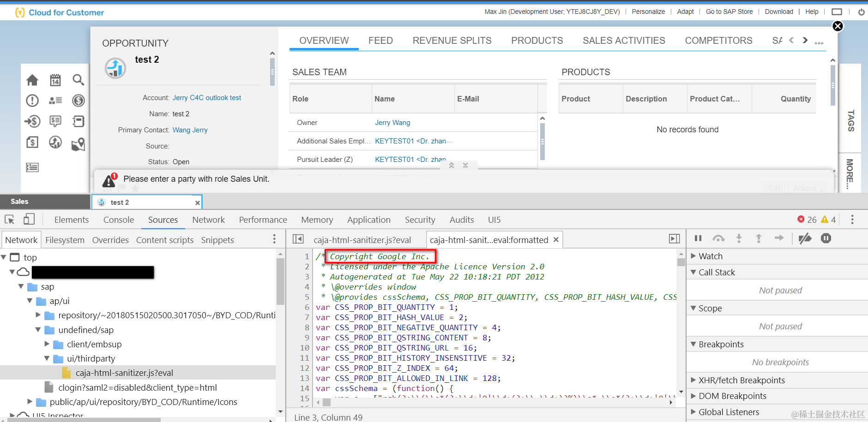The width and height of the screenshot is (868, 422).
Task: Expand the DOM Breakpoints section
Action: coord(693,396)
